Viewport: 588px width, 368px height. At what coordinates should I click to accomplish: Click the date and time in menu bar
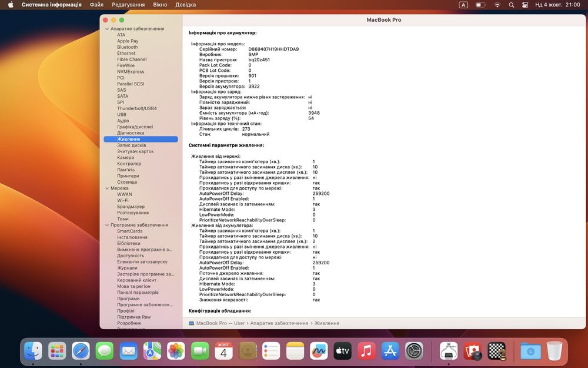[557, 5]
